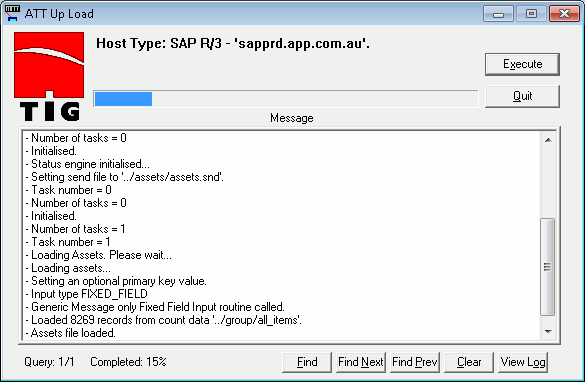The image size is (585, 382).
Task: Click the message list scroll up arrow
Action: click(x=548, y=140)
